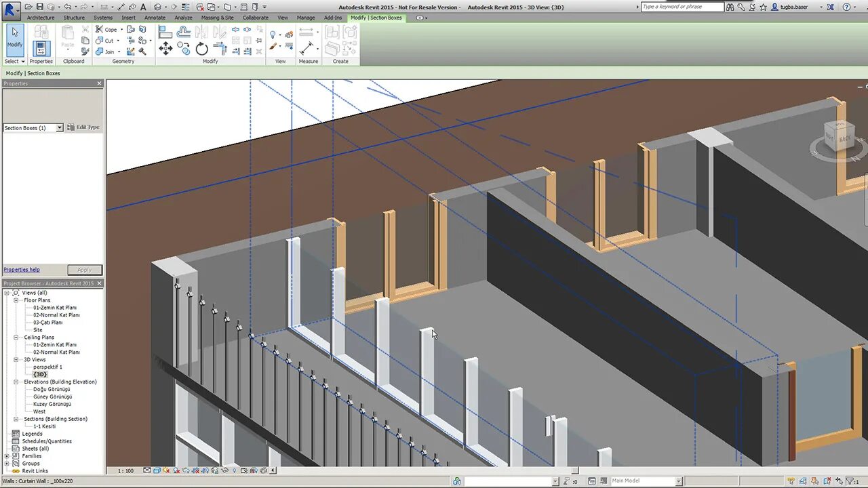The width and height of the screenshot is (868, 488).
Task: Click Undo in the quick access toolbar
Action: coord(67,7)
